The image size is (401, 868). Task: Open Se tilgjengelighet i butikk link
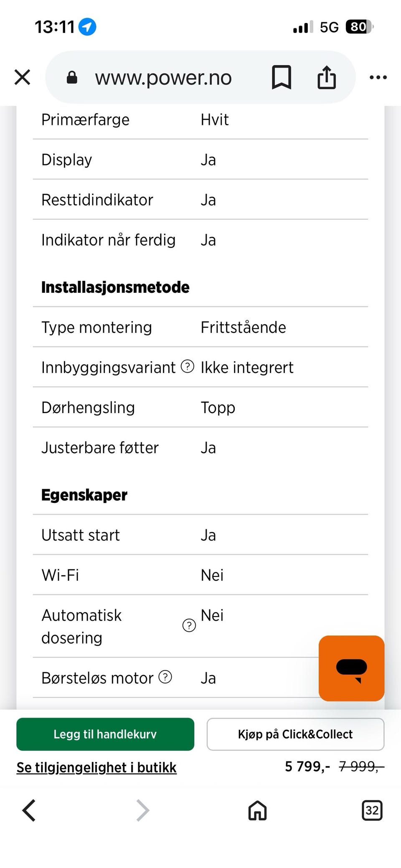(x=96, y=767)
